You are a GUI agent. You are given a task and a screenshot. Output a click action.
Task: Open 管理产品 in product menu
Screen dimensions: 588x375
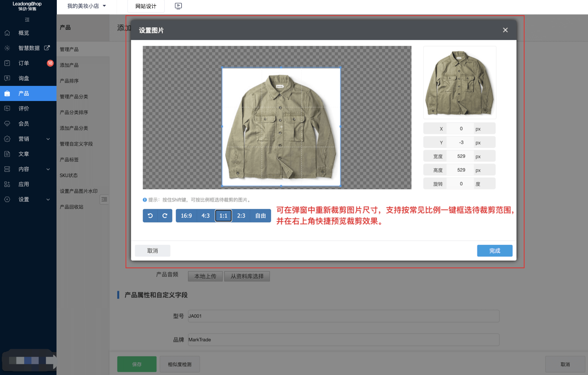click(69, 49)
